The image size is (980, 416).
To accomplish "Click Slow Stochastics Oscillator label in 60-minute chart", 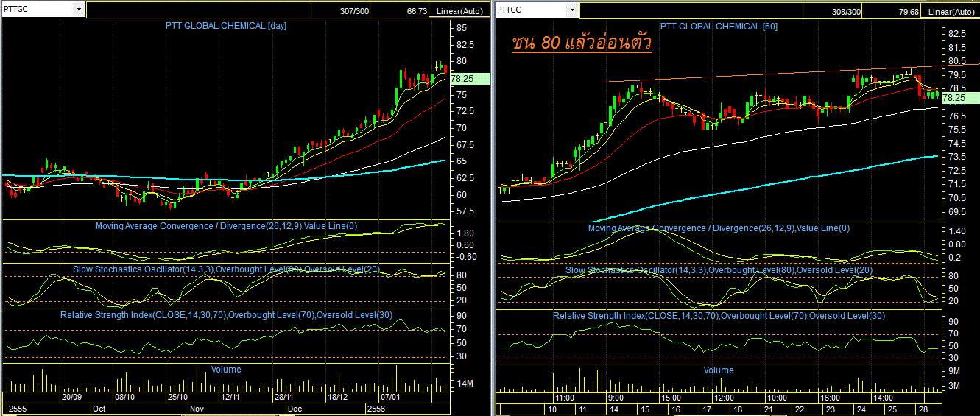I will click(719, 270).
